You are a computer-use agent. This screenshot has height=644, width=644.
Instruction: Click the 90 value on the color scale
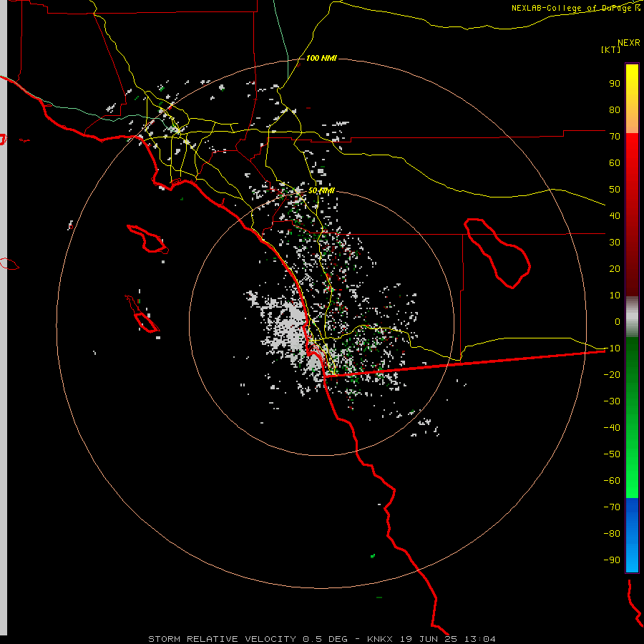(615, 84)
